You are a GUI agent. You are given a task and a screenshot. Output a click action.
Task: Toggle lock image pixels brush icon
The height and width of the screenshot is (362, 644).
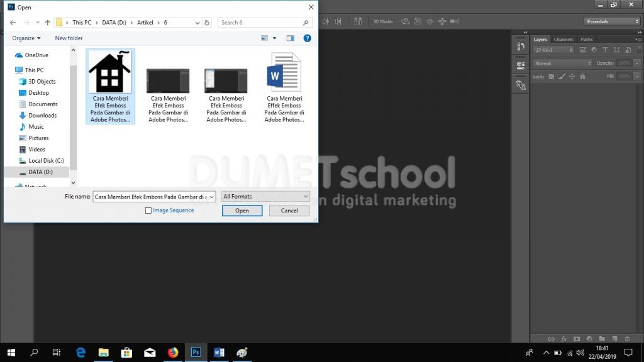click(x=562, y=76)
